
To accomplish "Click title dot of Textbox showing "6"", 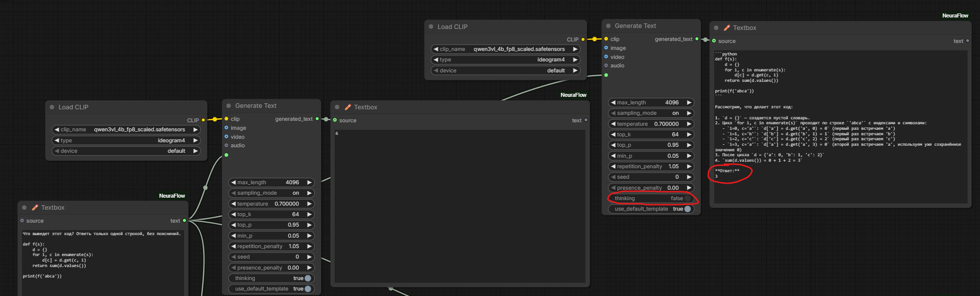I will [x=337, y=107].
